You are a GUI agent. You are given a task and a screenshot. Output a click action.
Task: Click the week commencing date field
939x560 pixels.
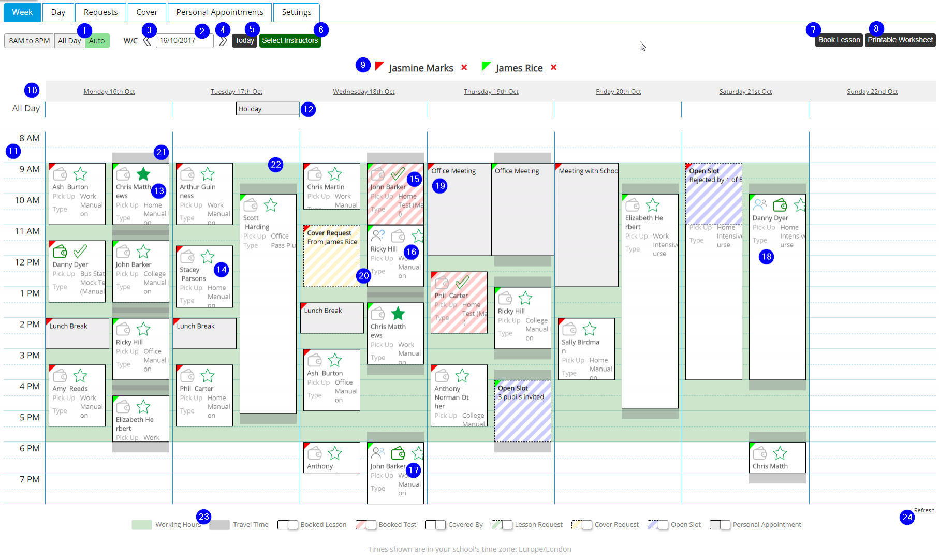(x=184, y=41)
